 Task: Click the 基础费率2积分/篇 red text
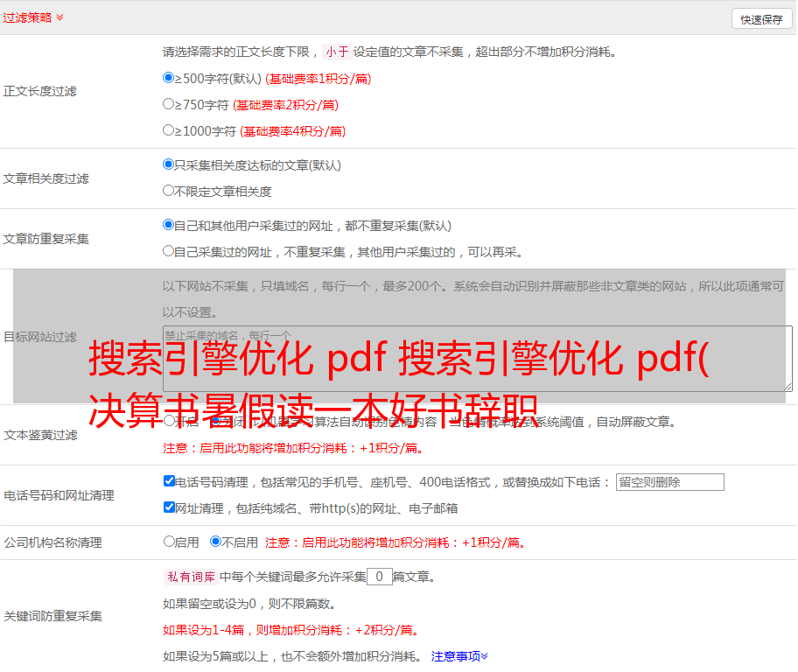click(285, 105)
